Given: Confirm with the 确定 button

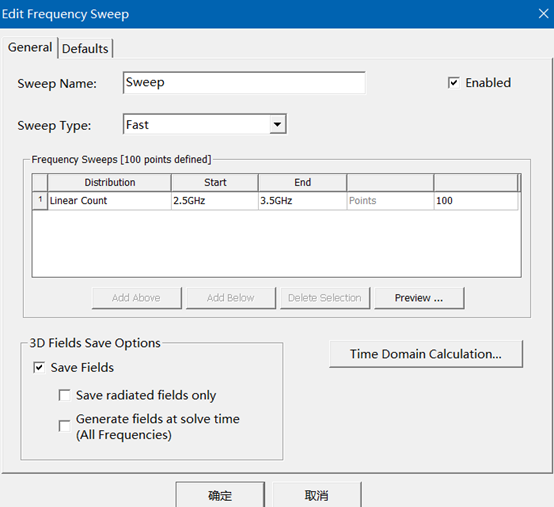Looking at the screenshot, I should point(220,495).
